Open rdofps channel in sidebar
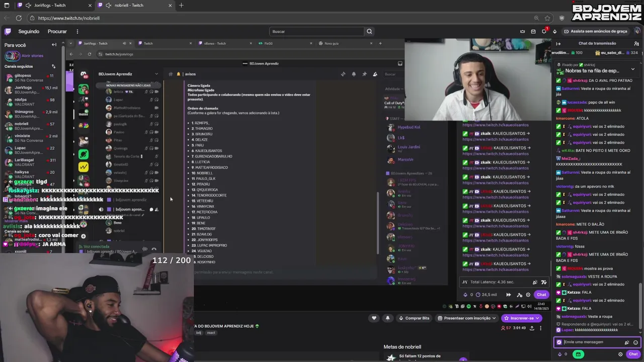Viewport: 644px width, 362px height. (x=31, y=102)
